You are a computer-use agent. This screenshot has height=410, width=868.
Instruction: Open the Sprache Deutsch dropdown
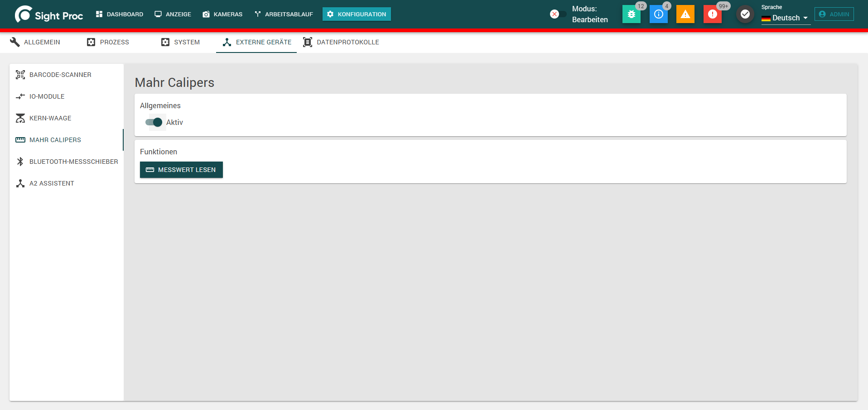(x=786, y=18)
